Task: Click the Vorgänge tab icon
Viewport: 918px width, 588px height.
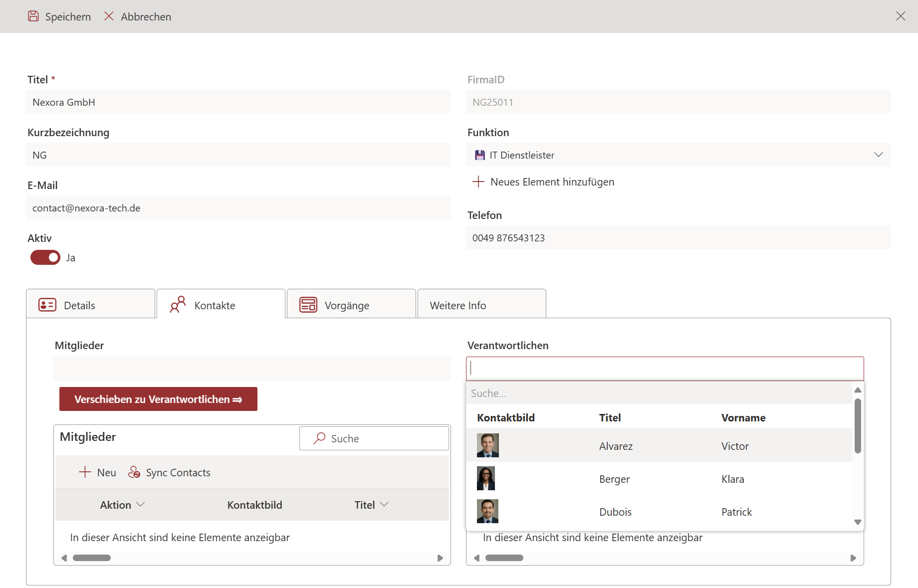Action: pyautogui.click(x=308, y=305)
